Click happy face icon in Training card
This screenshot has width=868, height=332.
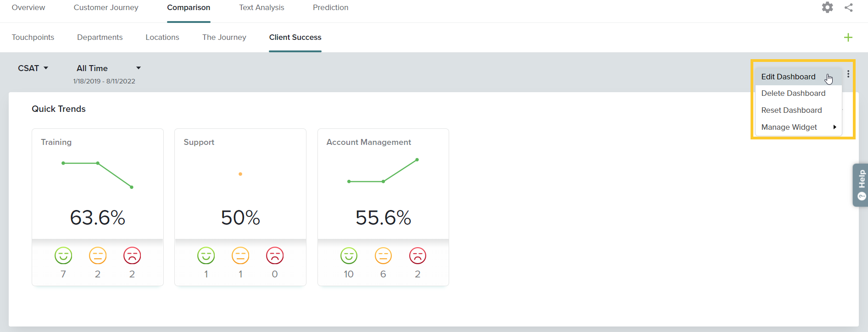(63, 255)
